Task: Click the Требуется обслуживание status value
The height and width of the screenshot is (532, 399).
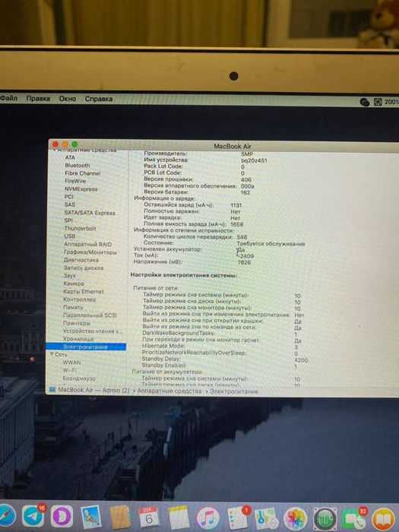Action: [271, 244]
